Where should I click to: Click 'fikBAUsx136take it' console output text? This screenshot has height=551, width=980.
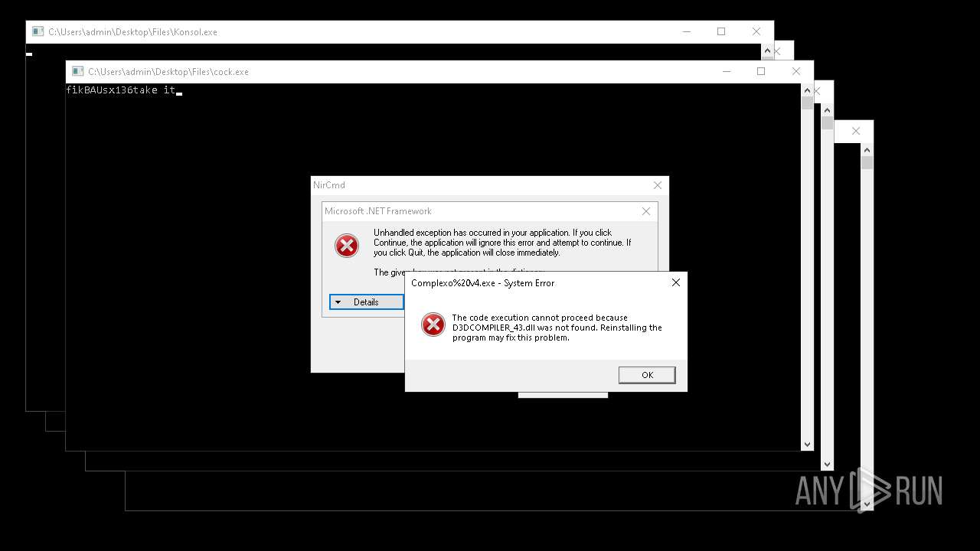pyautogui.click(x=121, y=90)
